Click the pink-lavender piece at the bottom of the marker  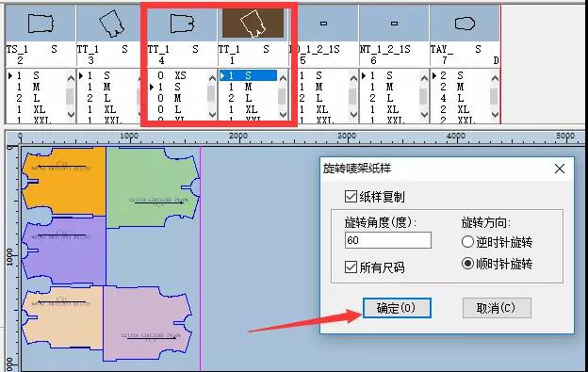tap(148, 324)
